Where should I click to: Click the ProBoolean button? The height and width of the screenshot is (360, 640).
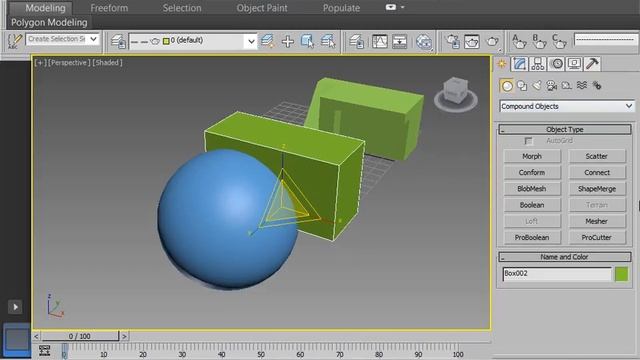coord(532,237)
